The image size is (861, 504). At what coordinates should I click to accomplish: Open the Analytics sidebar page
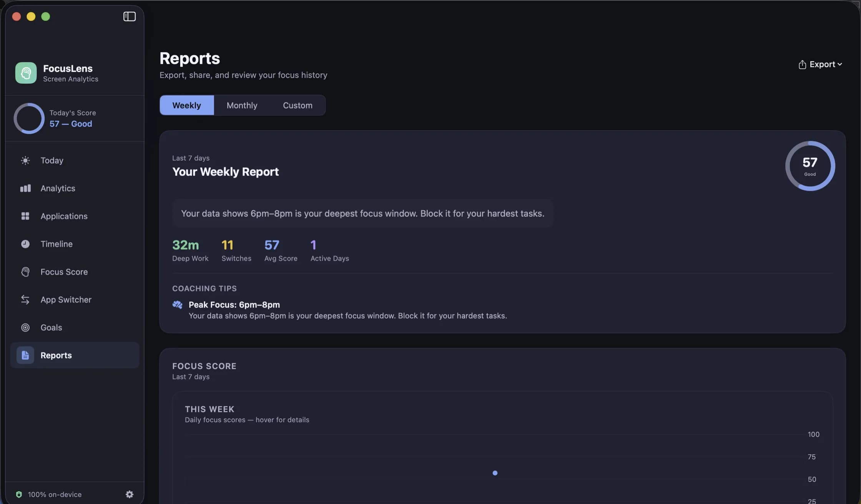click(x=75, y=188)
